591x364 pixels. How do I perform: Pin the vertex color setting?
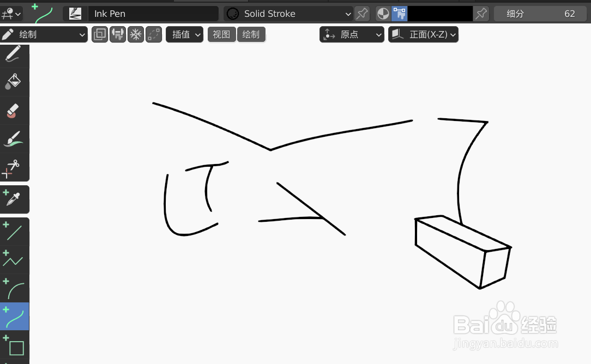click(481, 14)
